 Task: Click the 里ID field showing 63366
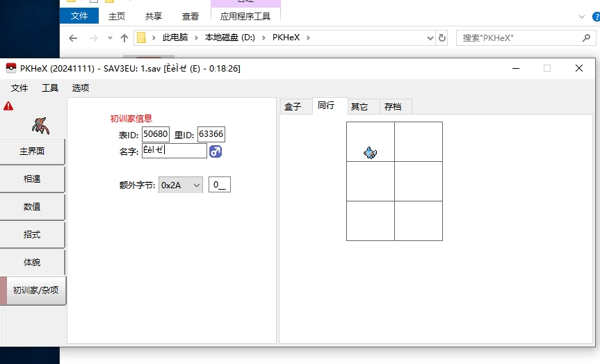[211, 134]
